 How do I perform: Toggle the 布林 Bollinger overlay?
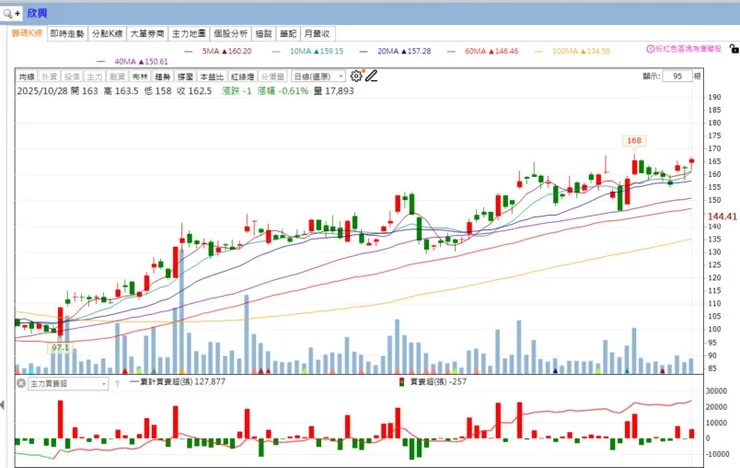point(140,76)
